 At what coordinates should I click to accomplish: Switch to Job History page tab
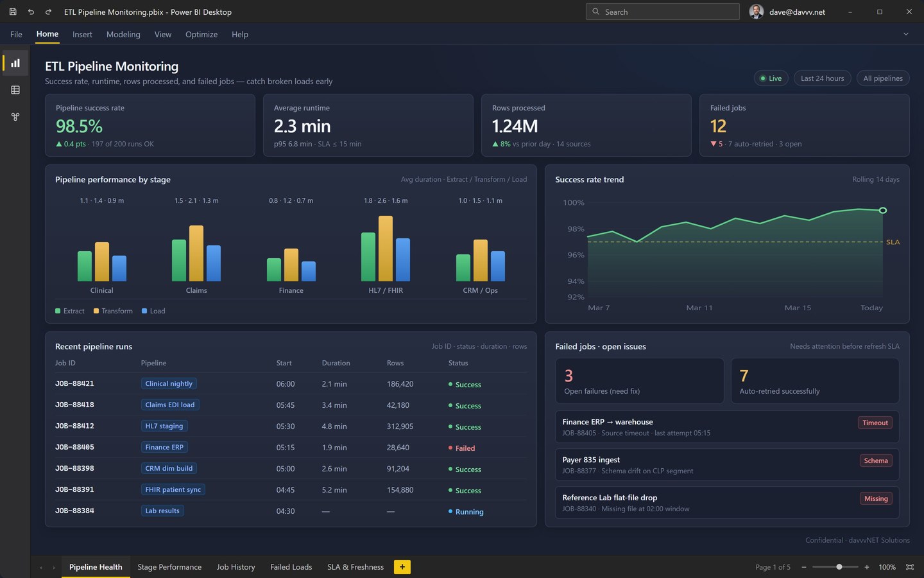[235, 567]
